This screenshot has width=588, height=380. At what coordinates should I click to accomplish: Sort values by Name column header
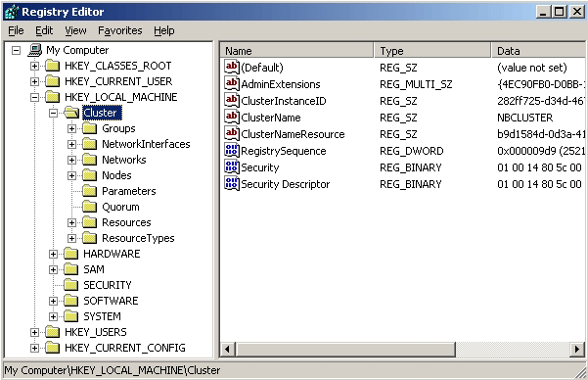coord(297,51)
